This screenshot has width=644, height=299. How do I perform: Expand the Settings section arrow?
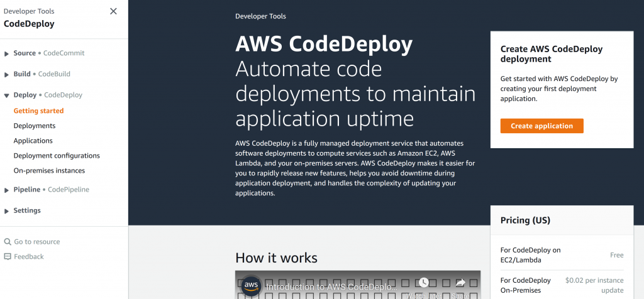point(6,211)
